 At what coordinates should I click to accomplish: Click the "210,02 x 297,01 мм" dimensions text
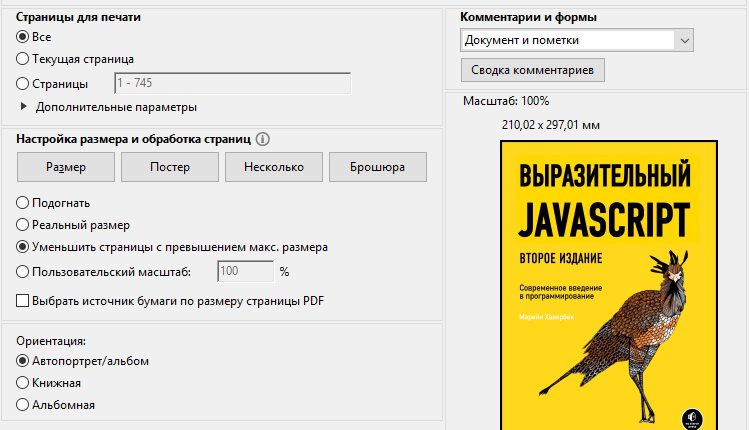point(551,125)
